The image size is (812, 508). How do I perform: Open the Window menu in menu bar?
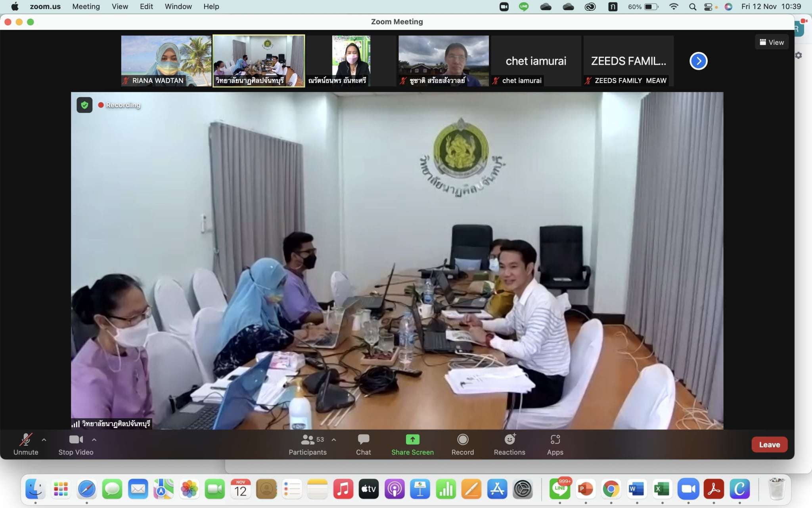click(x=178, y=6)
